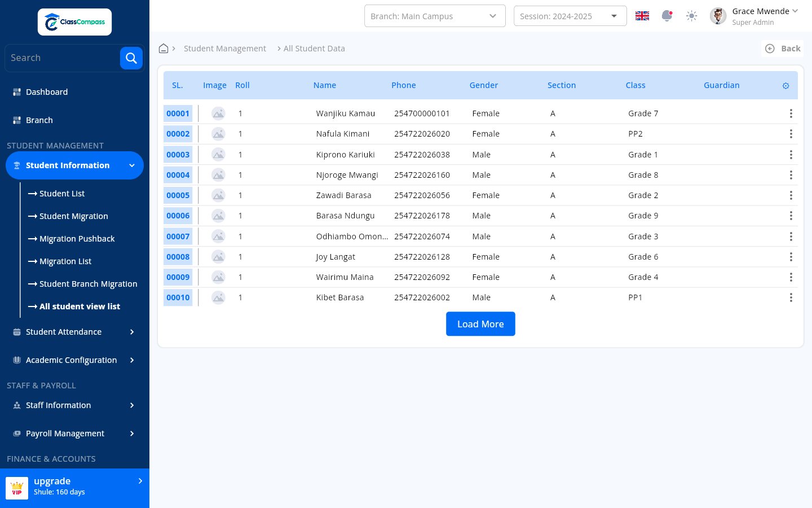Click the VIP crown upgrade icon
812x508 pixels.
click(x=17, y=488)
